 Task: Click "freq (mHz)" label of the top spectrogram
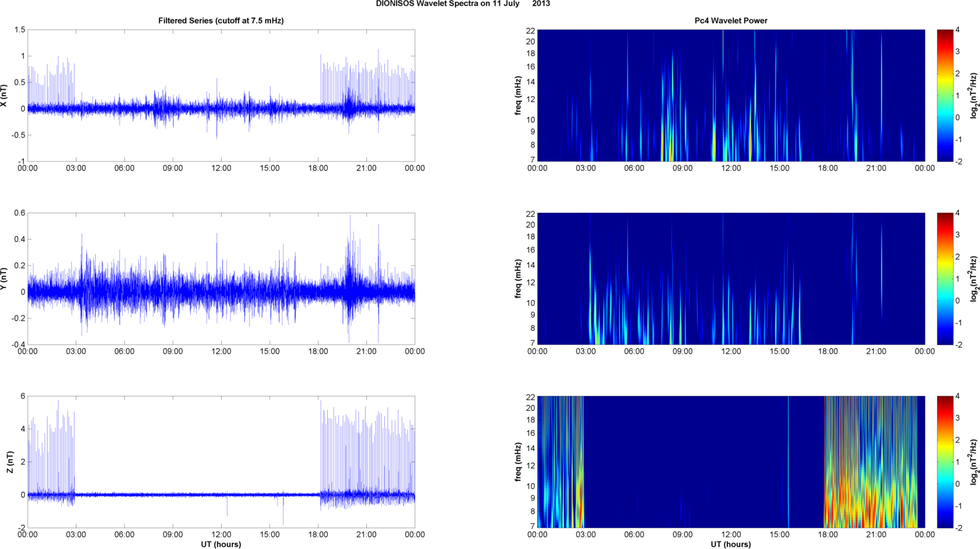point(518,96)
